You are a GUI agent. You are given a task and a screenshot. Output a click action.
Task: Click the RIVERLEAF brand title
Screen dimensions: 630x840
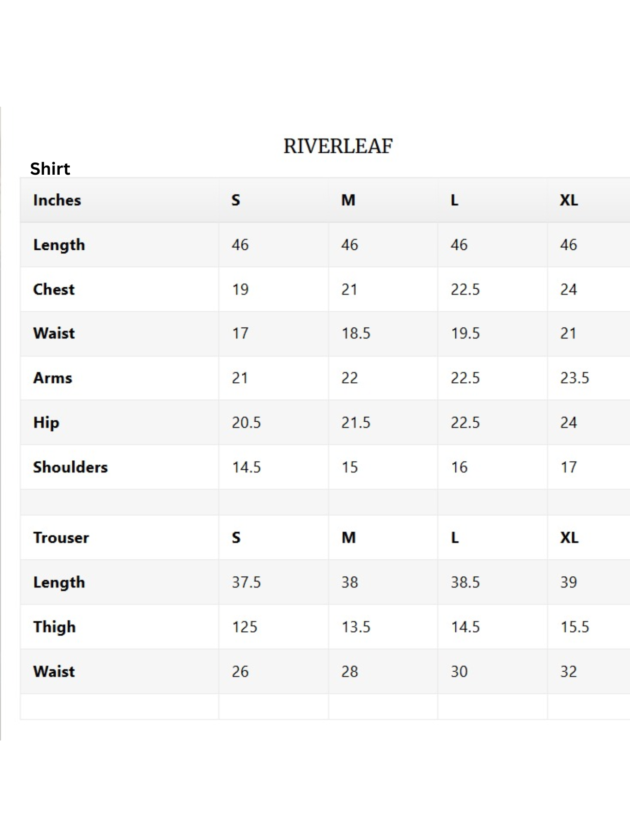click(x=338, y=146)
